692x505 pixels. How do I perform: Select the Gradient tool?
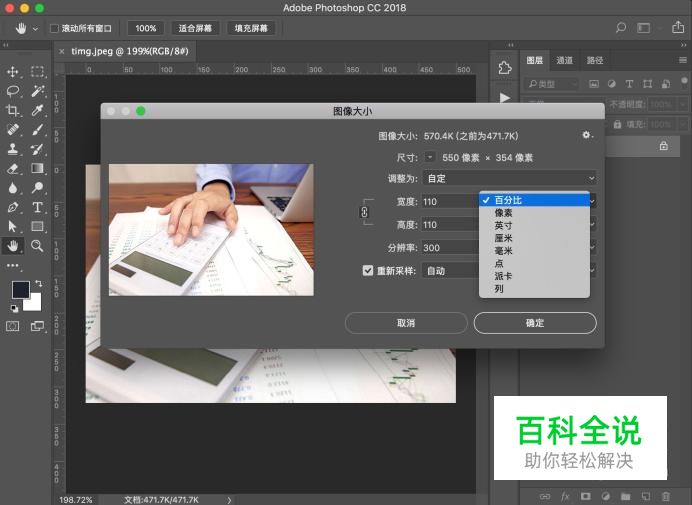tap(37, 168)
